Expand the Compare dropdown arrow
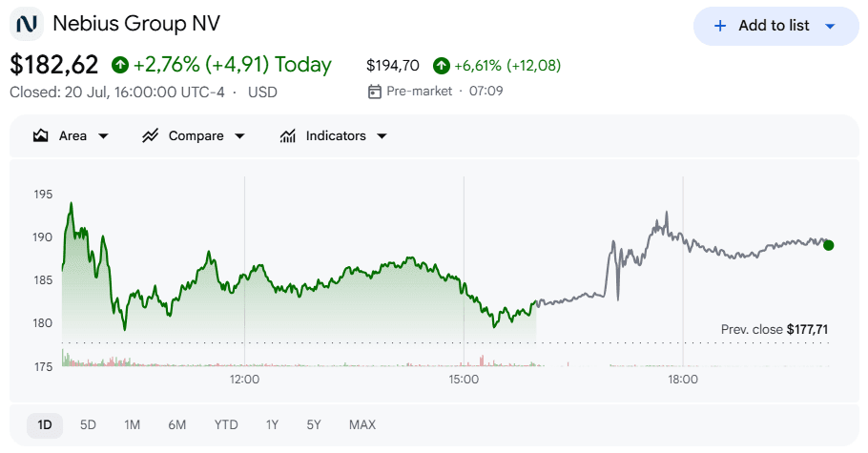 coord(239,136)
